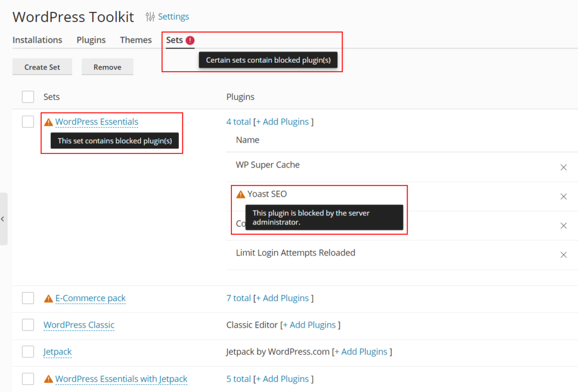The width and height of the screenshot is (578, 392).
Task: Switch to the Themes tab
Action: coord(135,40)
